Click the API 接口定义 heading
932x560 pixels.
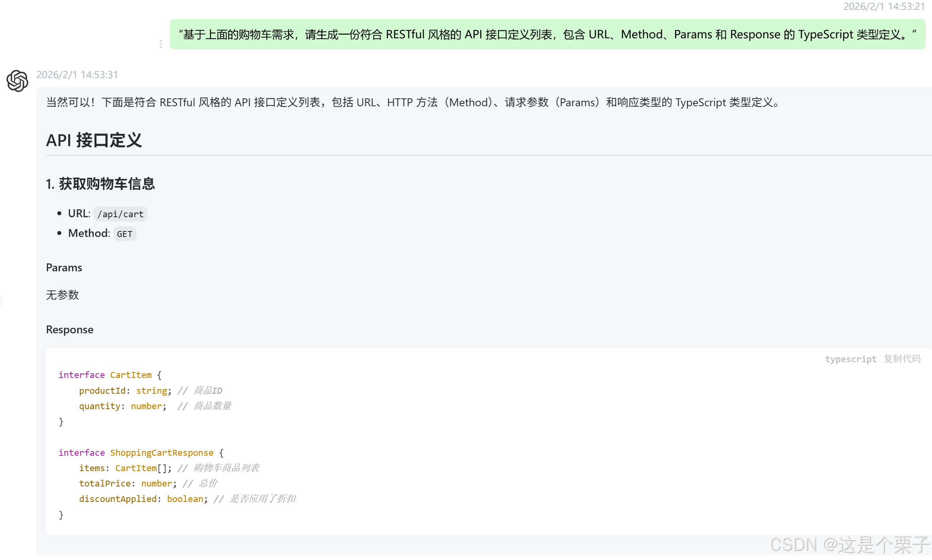(94, 140)
